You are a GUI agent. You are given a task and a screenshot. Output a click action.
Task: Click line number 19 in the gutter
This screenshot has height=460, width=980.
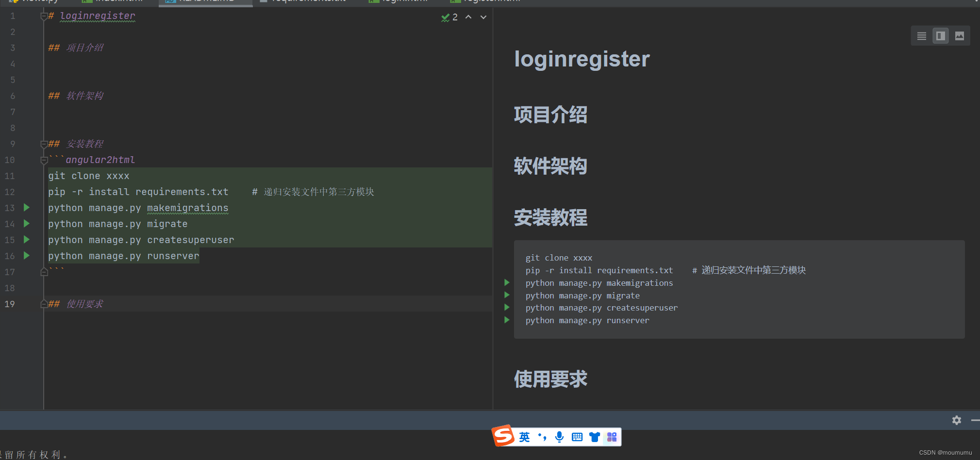point(10,304)
